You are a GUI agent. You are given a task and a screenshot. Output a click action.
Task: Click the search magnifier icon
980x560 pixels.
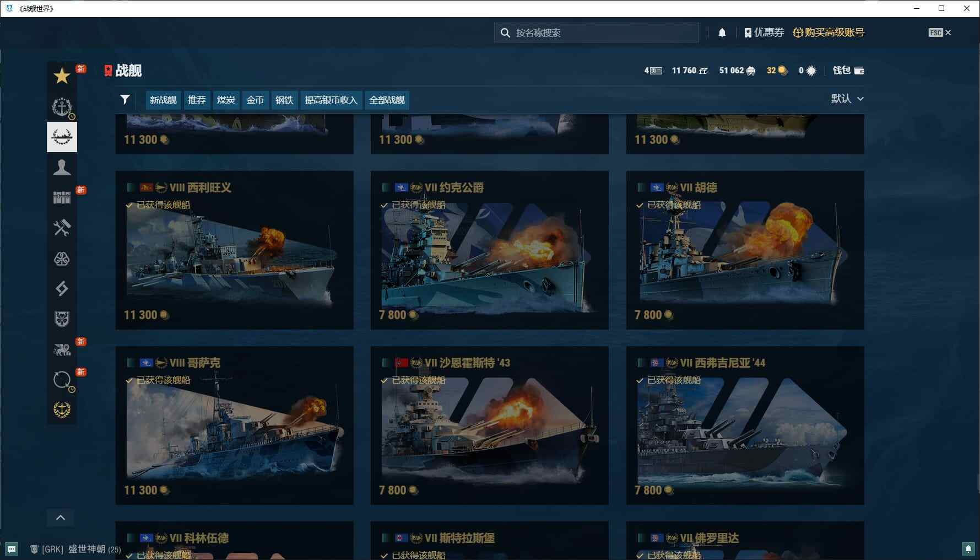point(505,33)
